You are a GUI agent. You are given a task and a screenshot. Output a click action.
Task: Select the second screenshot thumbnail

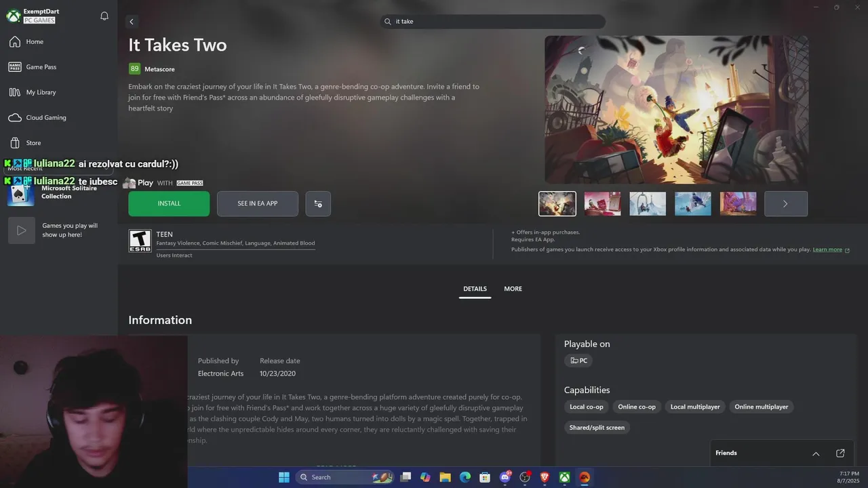603,203
